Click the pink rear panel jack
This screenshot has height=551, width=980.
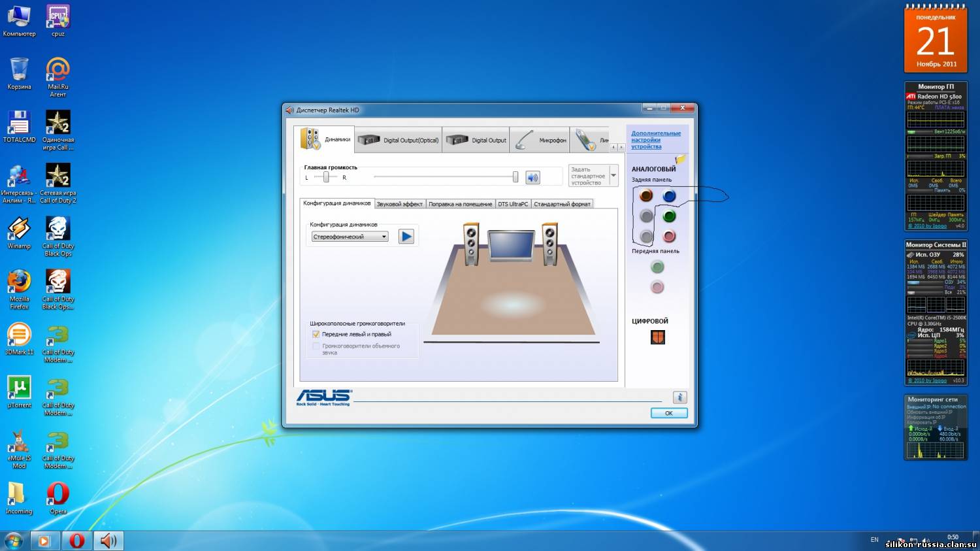tap(669, 236)
